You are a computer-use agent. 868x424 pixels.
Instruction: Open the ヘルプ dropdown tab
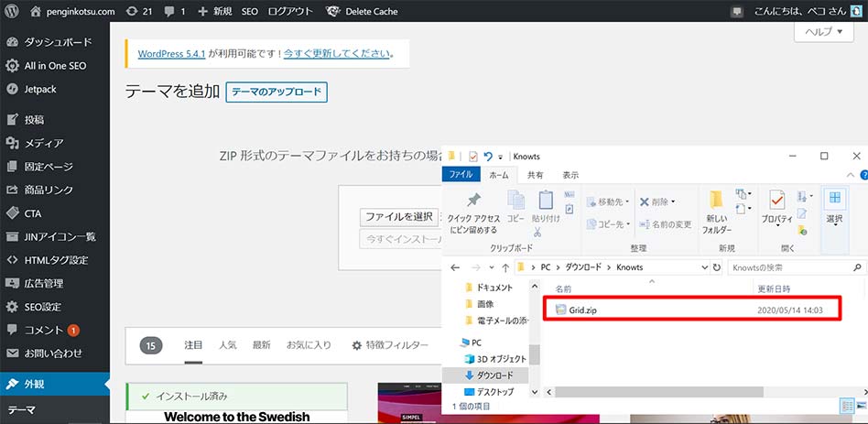pyautogui.click(x=824, y=31)
